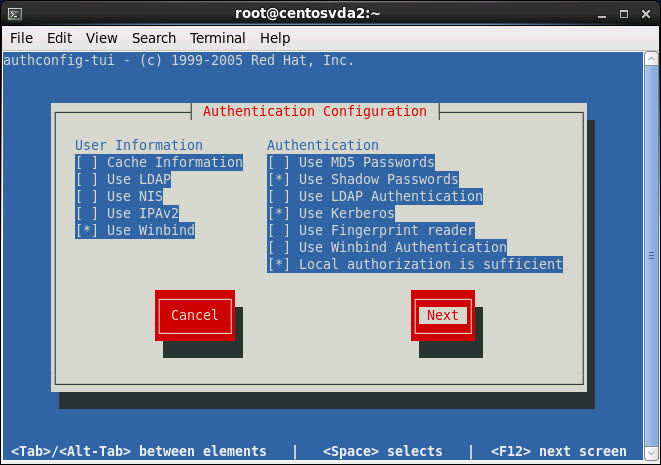Screen dimensions: 661x465
Task: Toggle Use MD5 Passwords
Action: click(351, 162)
